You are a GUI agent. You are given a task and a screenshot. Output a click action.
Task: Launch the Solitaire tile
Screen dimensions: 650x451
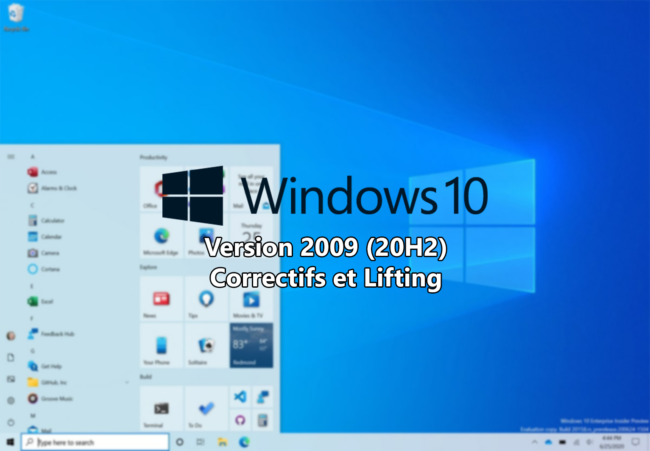(x=206, y=345)
